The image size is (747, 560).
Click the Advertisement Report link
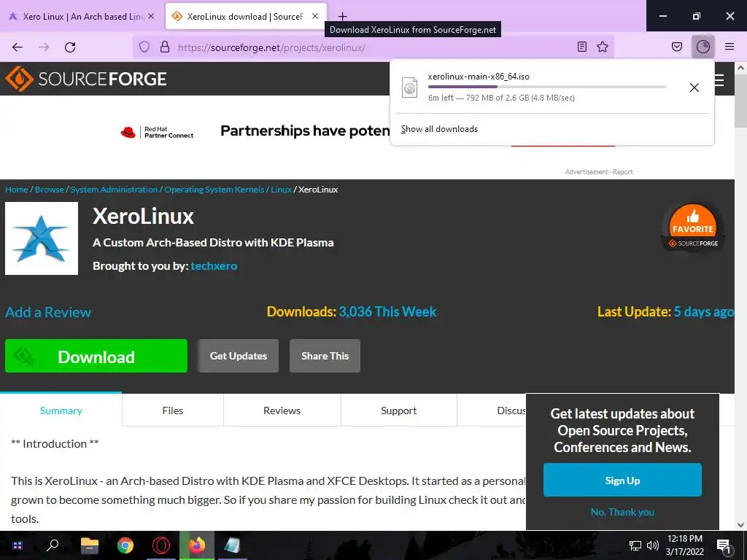tap(599, 172)
